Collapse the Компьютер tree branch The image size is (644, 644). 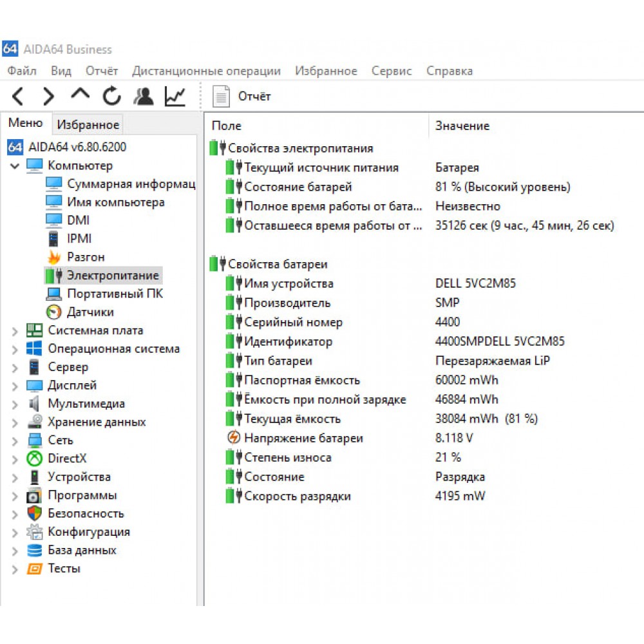(x=15, y=166)
